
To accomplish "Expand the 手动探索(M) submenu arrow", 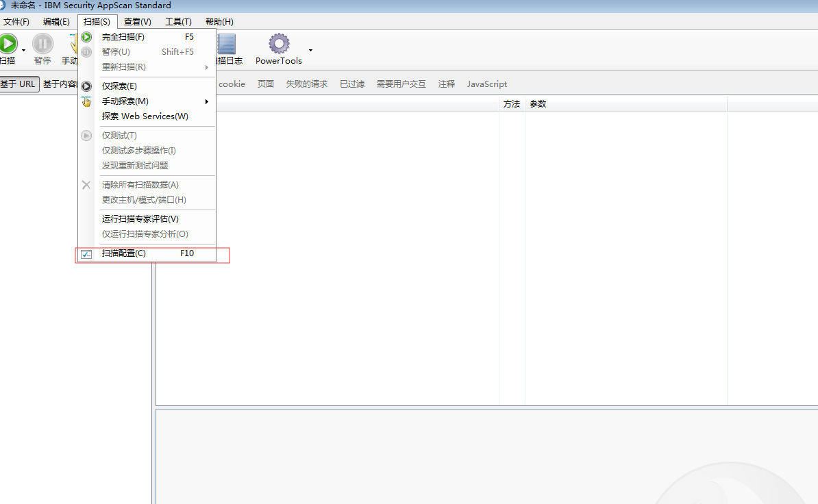I will (x=207, y=101).
